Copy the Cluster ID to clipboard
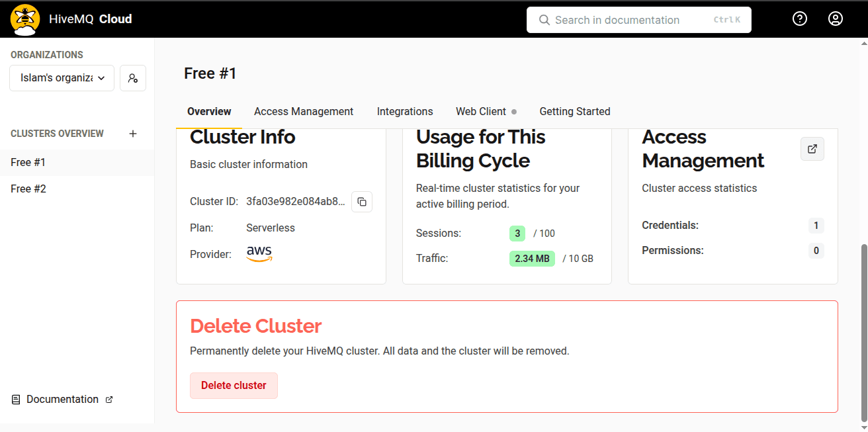Viewport: 868px width, 432px height. (x=362, y=202)
